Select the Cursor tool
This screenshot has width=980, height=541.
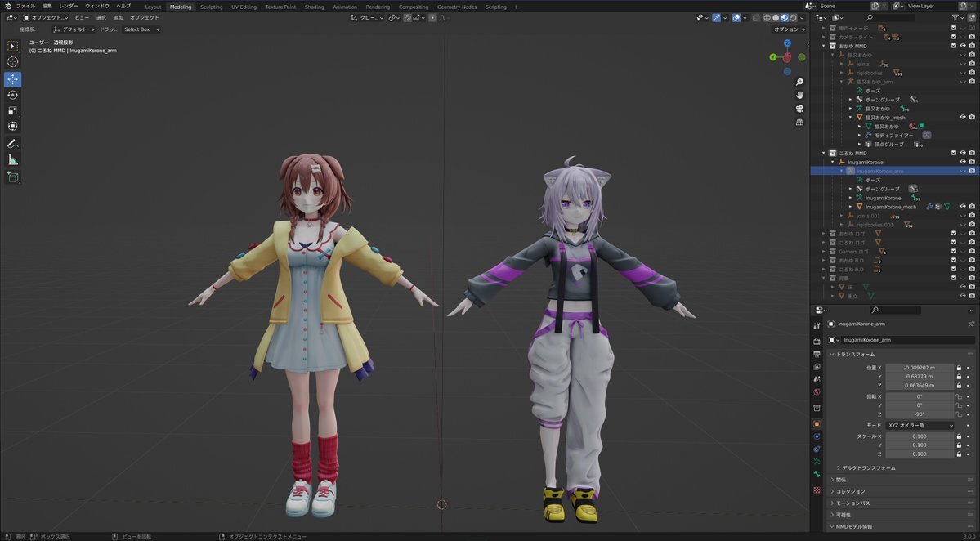click(12, 61)
